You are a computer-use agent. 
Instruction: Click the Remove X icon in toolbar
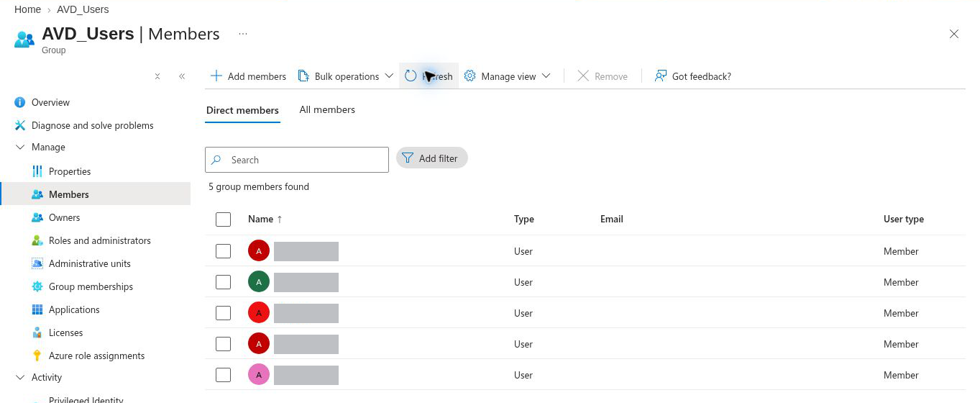583,76
